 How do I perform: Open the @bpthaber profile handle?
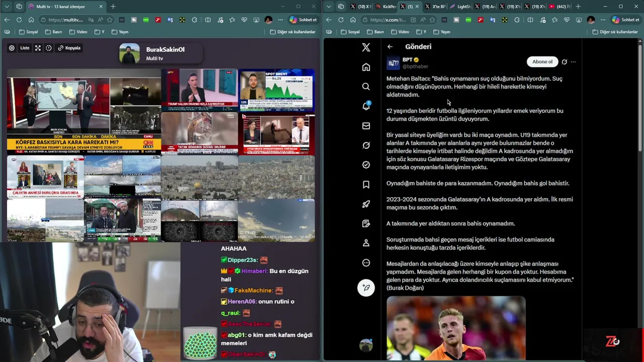click(x=415, y=66)
